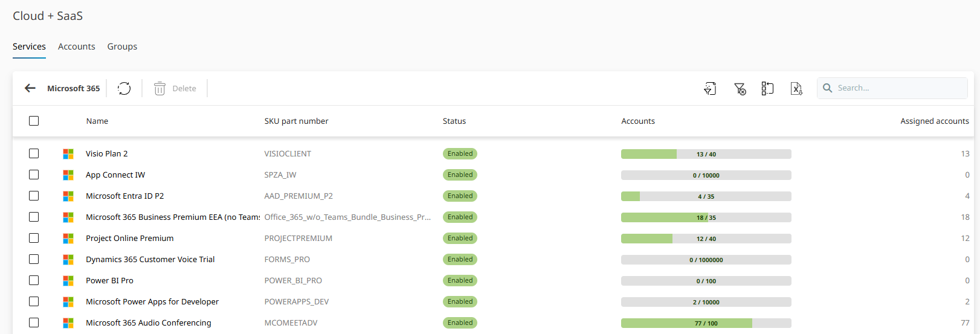The width and height of the screenshot is (980, 334).
Task: Click the Delete trash icon
Action: pyautogui.click(x=160, y=89)
